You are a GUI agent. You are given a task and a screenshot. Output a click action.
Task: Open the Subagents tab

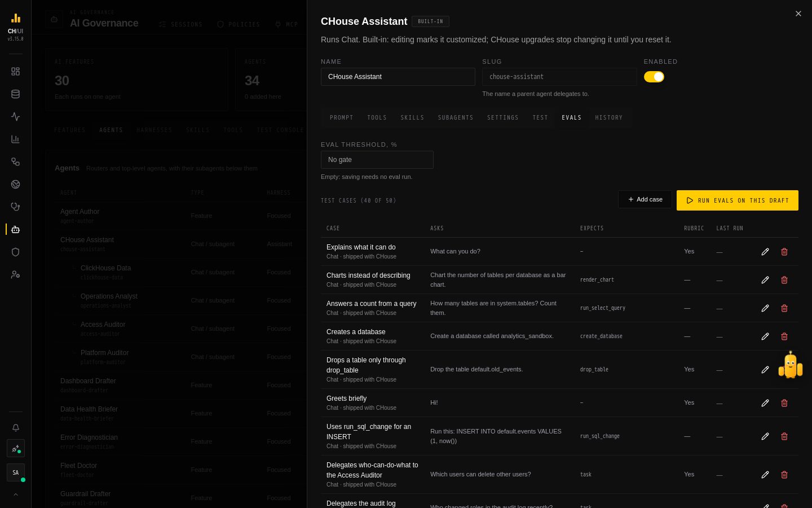tap(456, 117)
